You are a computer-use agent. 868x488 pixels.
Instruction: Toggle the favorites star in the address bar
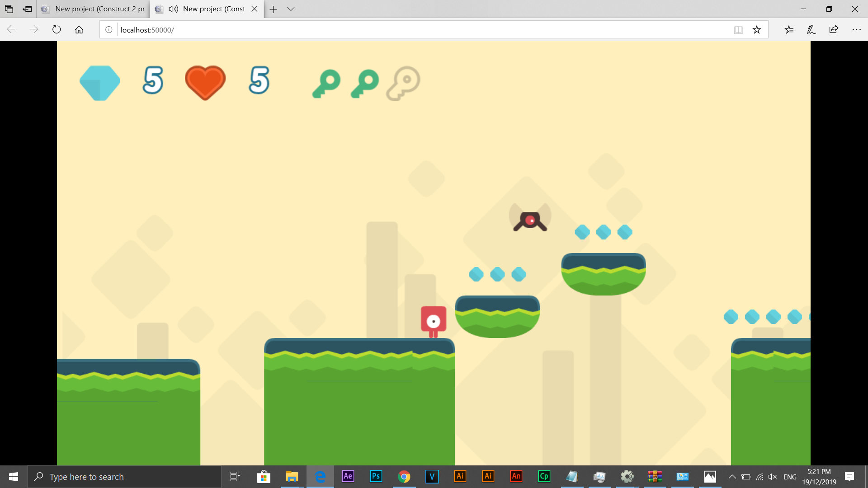[x=756, y=29]
